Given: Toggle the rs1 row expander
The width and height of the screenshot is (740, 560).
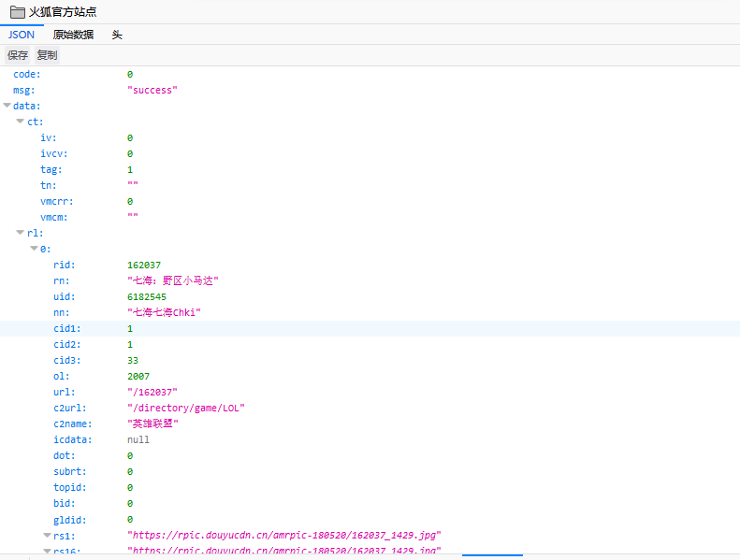Looking at the screenshot, I should tap(47, 535).
